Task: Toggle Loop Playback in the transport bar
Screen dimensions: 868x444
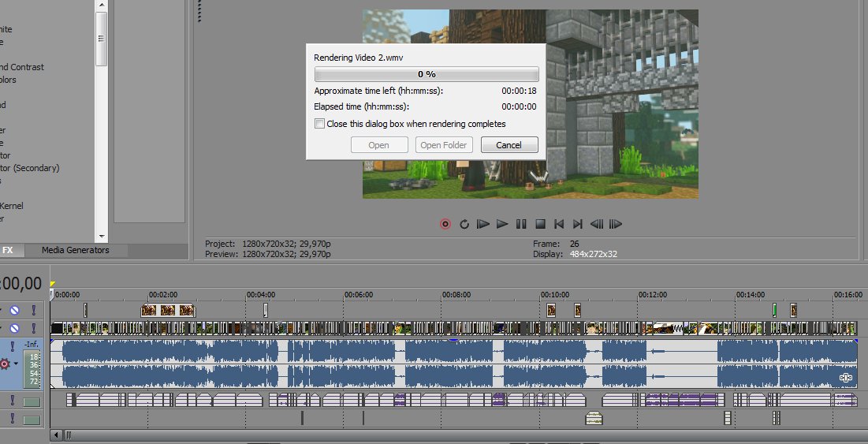Action: 464,224
